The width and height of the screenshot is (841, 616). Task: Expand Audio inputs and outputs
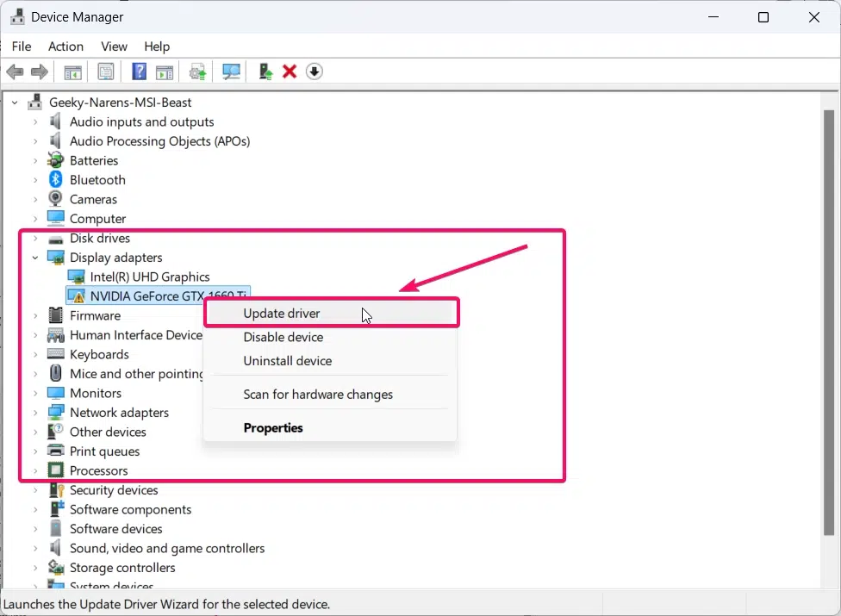[x=34, y=121]
